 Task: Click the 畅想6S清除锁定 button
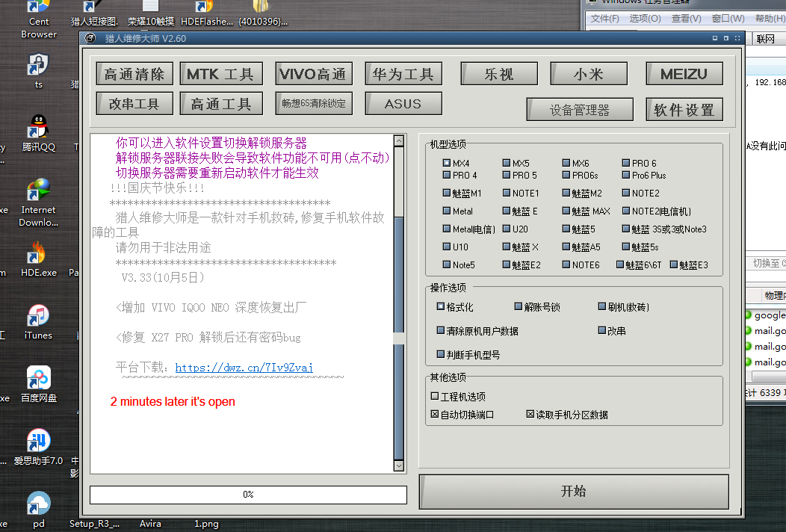tap(313, 103)
